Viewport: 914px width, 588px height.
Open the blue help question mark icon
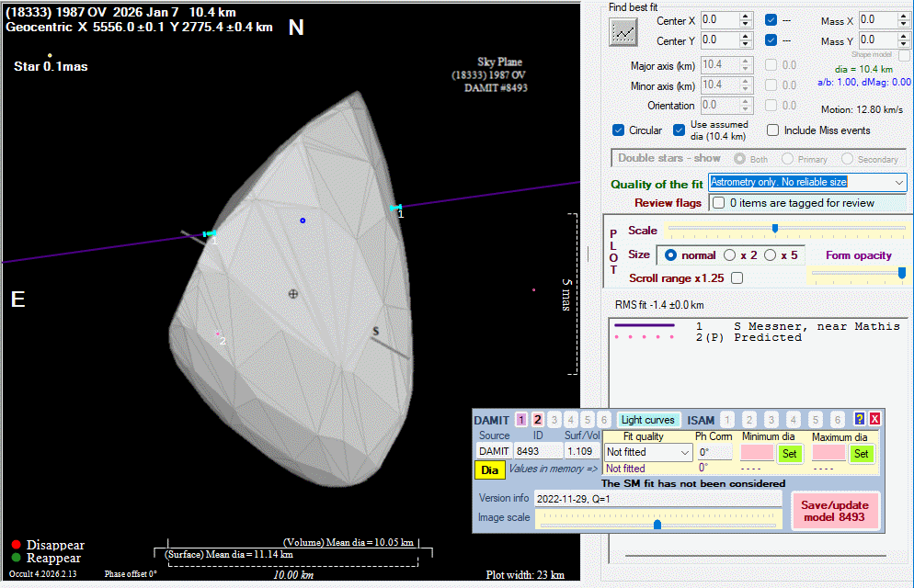coord(860,420)
